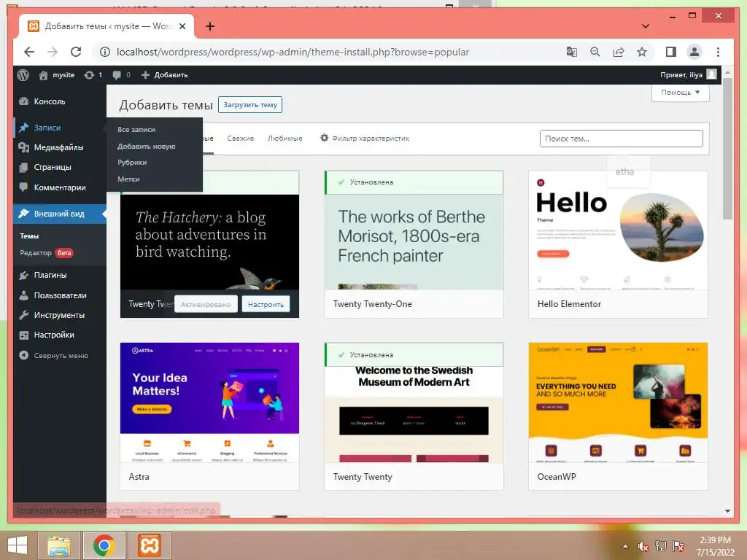Click the plus Добавить item in admin bar
The height and width of the screenshot is (560, 747).
pos(164,75)
